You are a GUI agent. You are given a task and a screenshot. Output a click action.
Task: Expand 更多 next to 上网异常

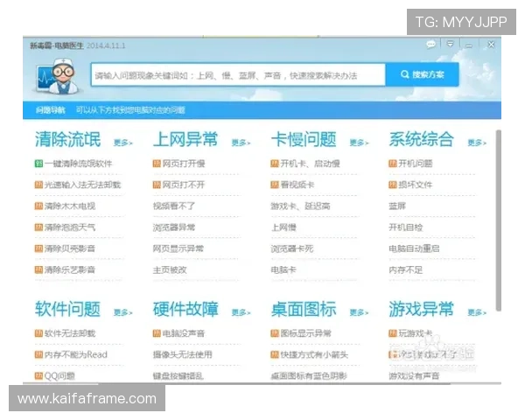pos(241,143)
